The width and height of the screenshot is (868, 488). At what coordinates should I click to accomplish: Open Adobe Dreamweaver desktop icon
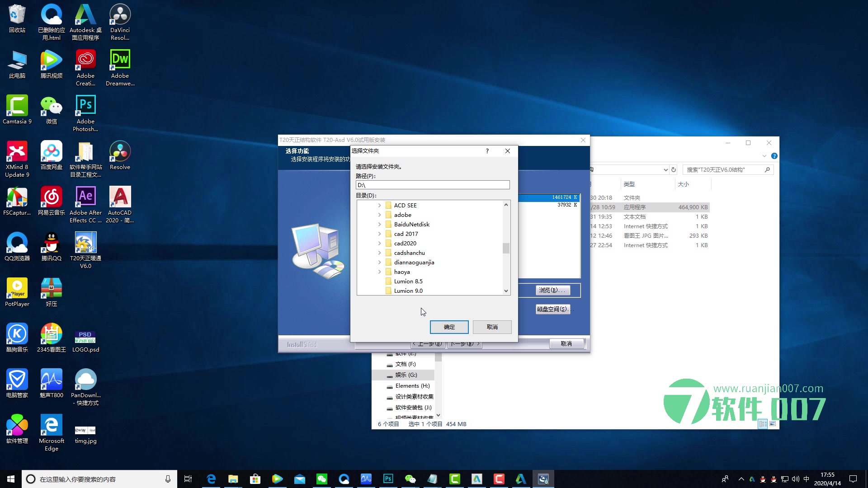coord(120,68)
